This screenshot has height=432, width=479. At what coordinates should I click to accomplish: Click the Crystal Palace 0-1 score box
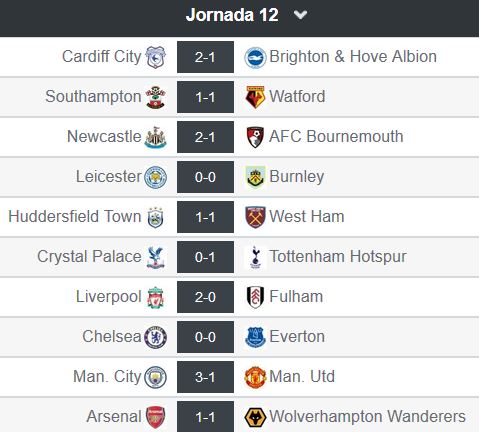pyautogui.click(x=205, y=257)
